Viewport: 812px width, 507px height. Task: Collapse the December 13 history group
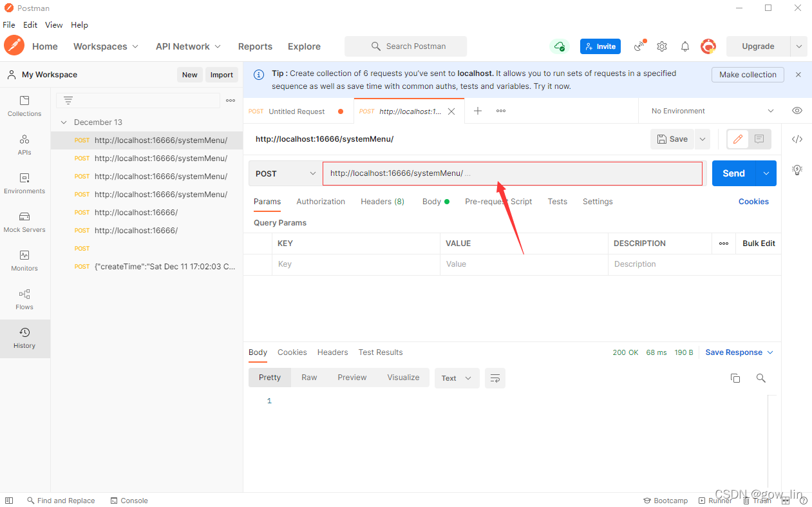[x=64, y=122]
